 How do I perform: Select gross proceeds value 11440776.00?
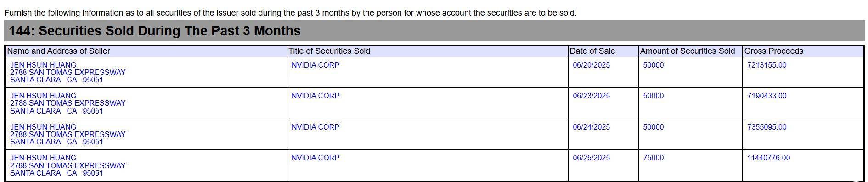[x=769, y=158]
